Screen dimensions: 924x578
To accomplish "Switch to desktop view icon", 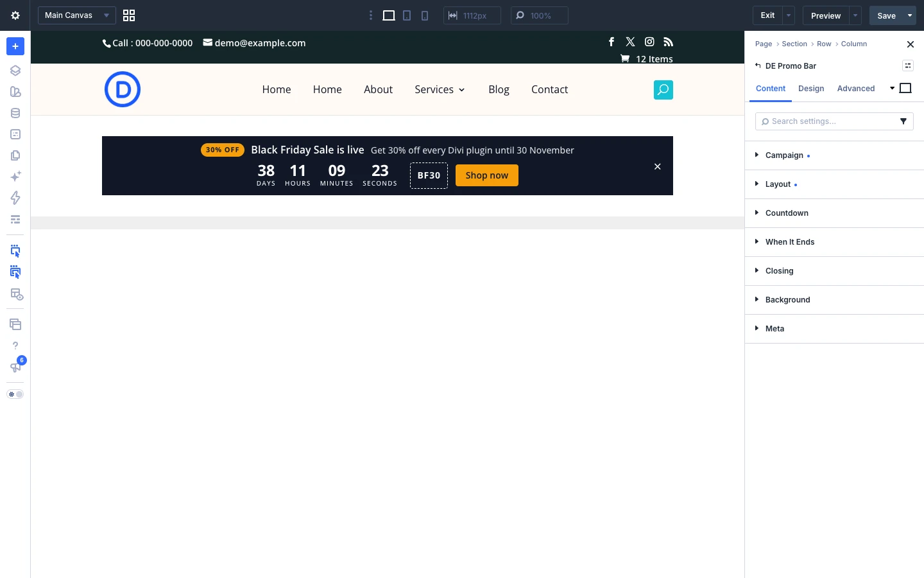I will (x=389, y=15).
